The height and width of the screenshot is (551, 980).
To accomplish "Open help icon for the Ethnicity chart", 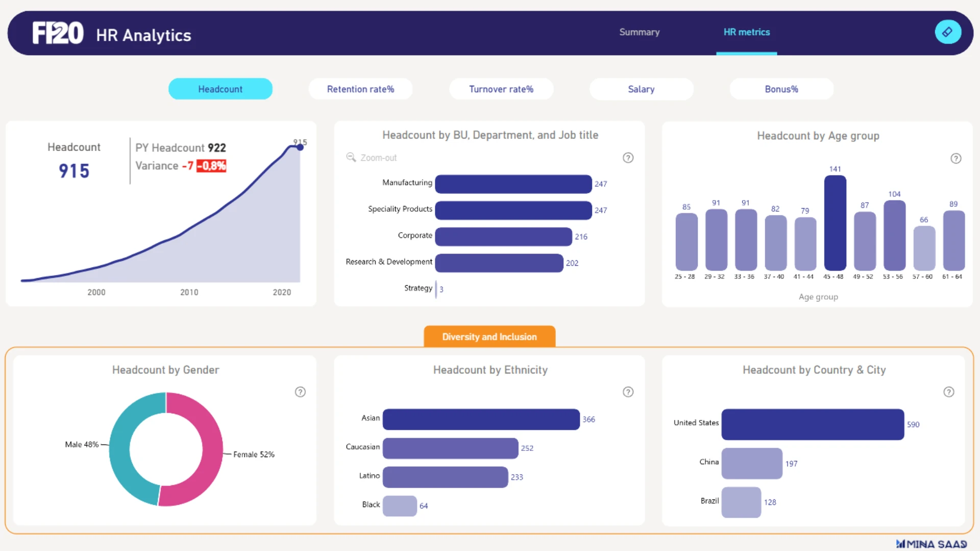I will pyautogui.click(x=628, y=392).
